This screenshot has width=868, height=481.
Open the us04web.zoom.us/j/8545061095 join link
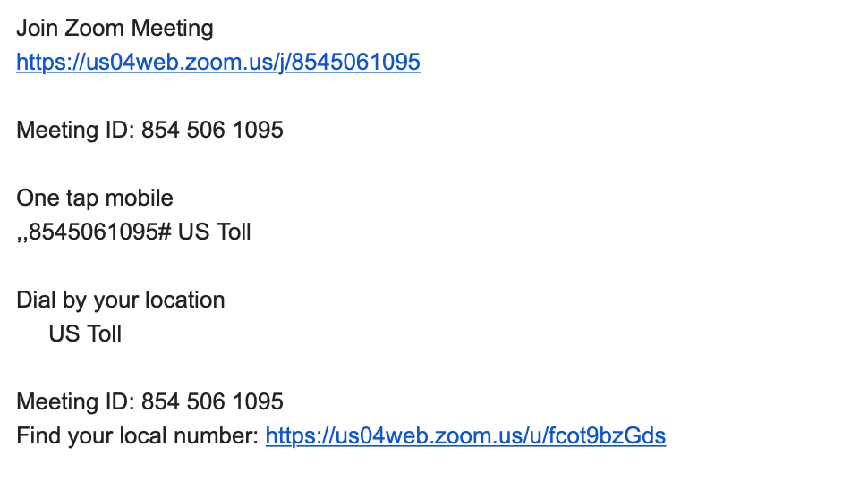218,62
